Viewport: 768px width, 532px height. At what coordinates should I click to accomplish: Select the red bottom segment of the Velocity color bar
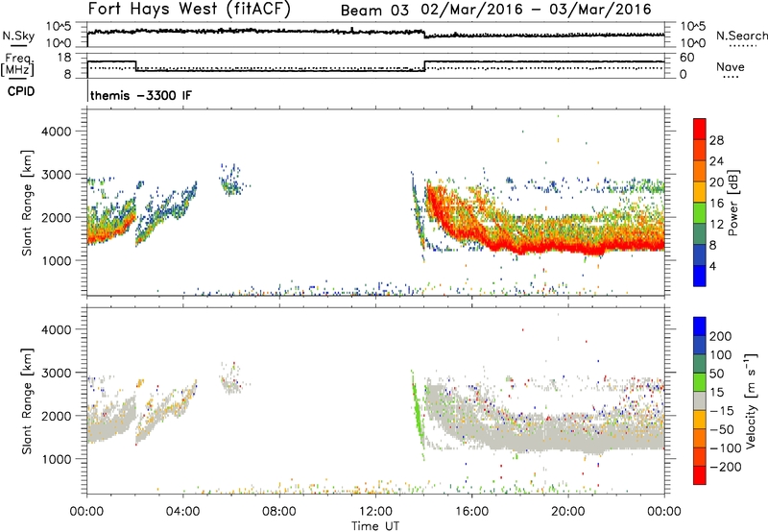click(x=700, y=475)
